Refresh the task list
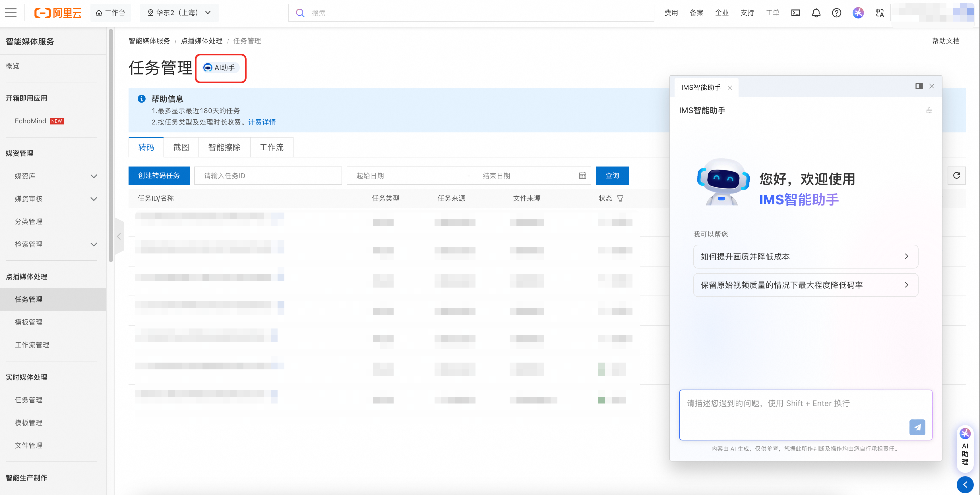This screenshot has height=495, width=980. pos(956,175)
